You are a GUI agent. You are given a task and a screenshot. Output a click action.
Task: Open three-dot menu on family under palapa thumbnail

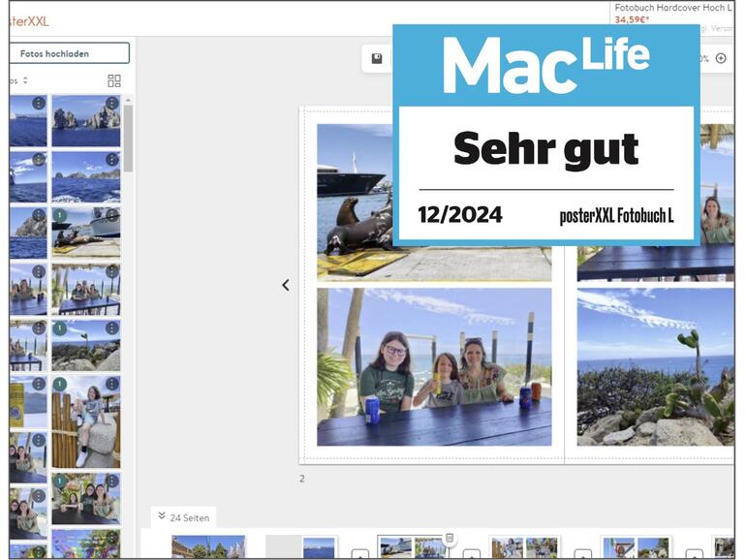(112, 271)
